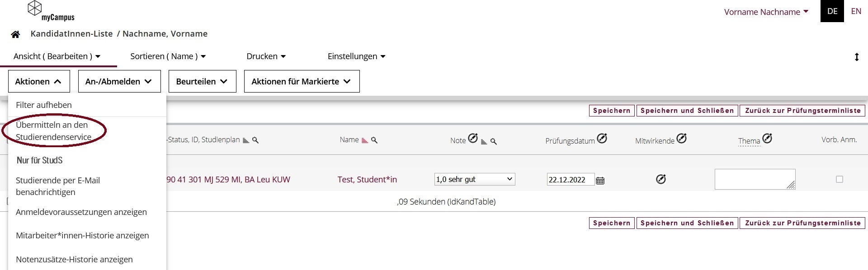The height and width of the screenshot is (270, 868).
Task: Click the edit icon beside Mitwirkende header
Action: [x=682, y=138]
